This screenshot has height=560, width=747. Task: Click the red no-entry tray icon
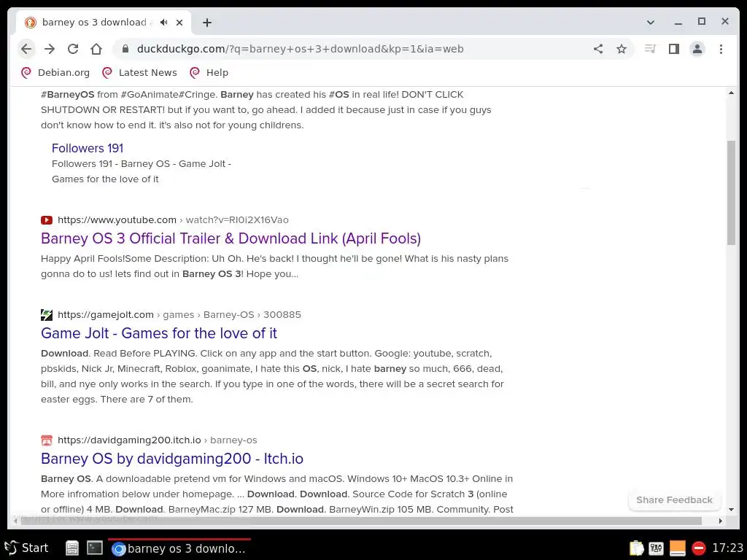click(x=698, y=548)
